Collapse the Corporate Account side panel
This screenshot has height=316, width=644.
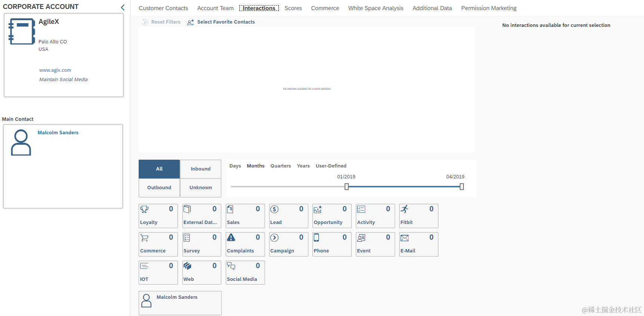[123, 7]
